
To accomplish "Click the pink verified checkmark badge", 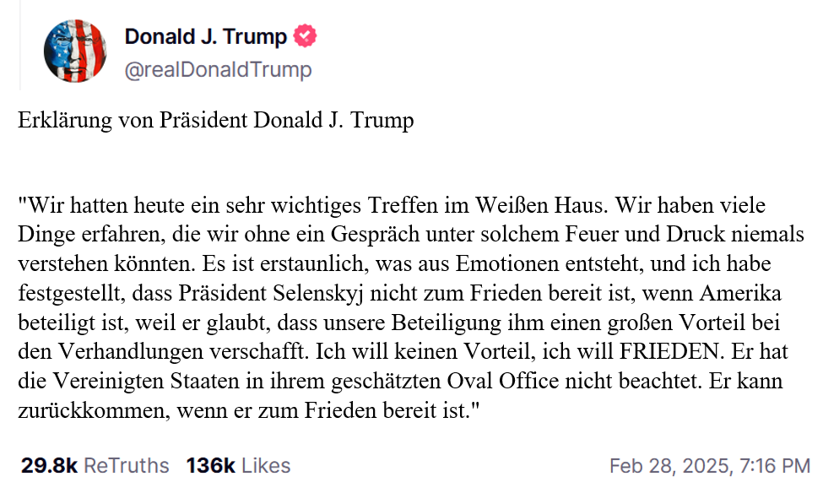I will (305, 36).
